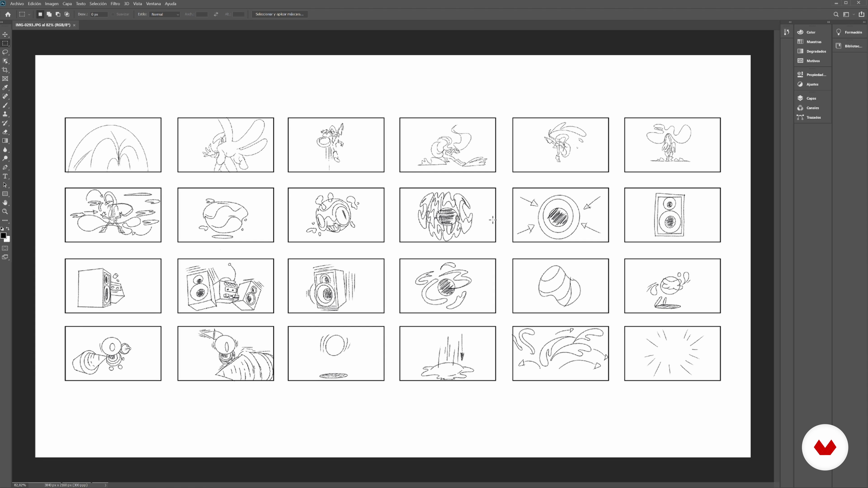868x488 pixels.
Task: Open the Estilo dropdown set to Normal
Action: click(x=165, y=14)
